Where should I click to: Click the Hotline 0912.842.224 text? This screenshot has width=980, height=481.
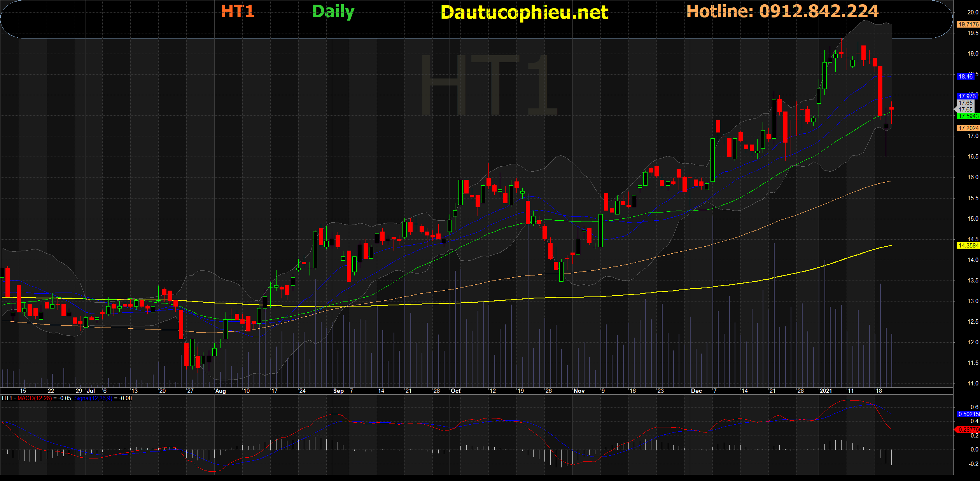point(782,11)
